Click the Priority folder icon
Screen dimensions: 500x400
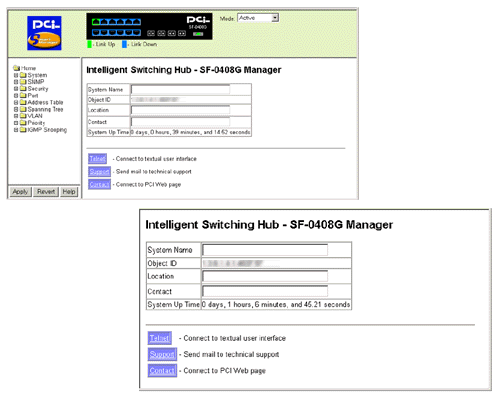[23, 123]
